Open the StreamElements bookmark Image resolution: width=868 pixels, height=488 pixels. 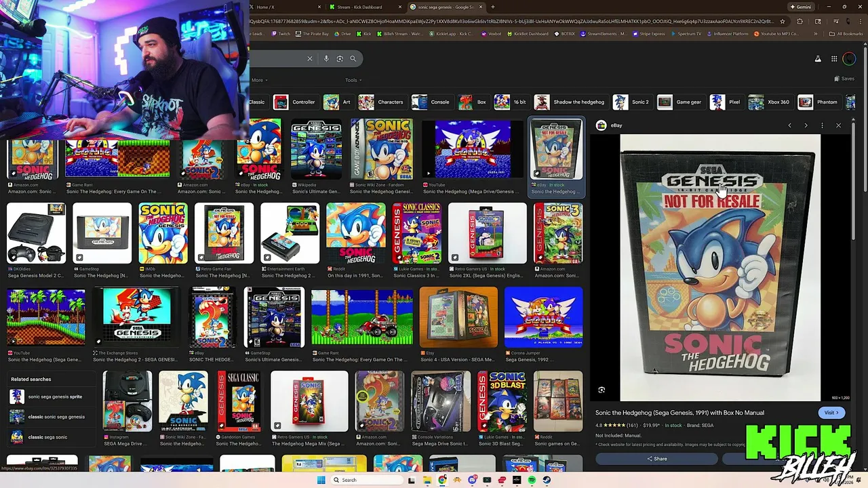[604, 34]
